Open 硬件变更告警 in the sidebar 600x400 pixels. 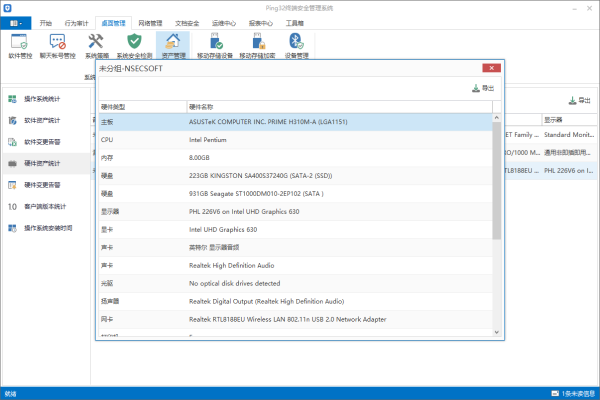(46, 185)
